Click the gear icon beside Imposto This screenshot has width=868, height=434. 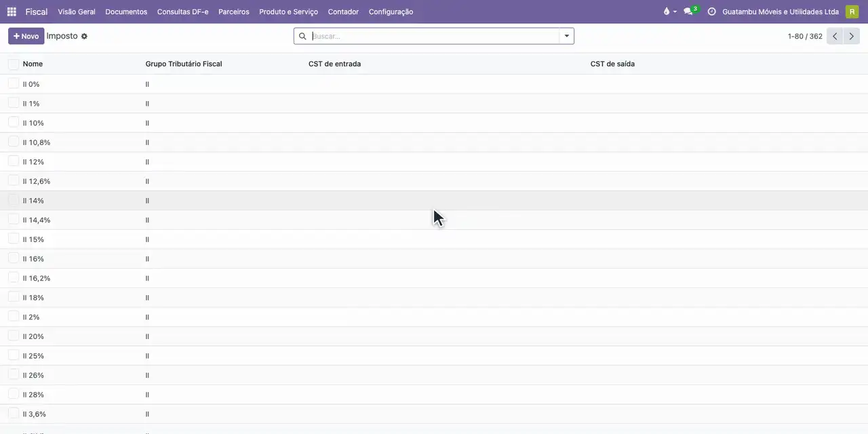pyautogui.click(x=84, y=37)
